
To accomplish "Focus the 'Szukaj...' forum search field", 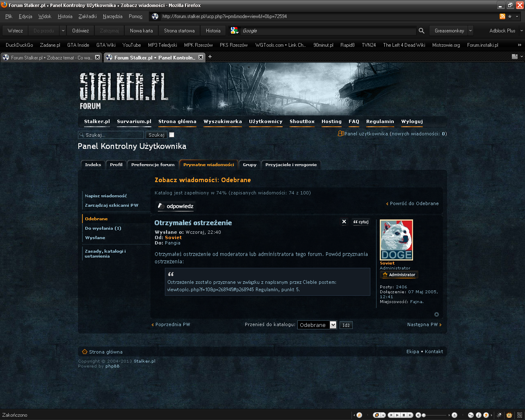I will pos(111,135).
